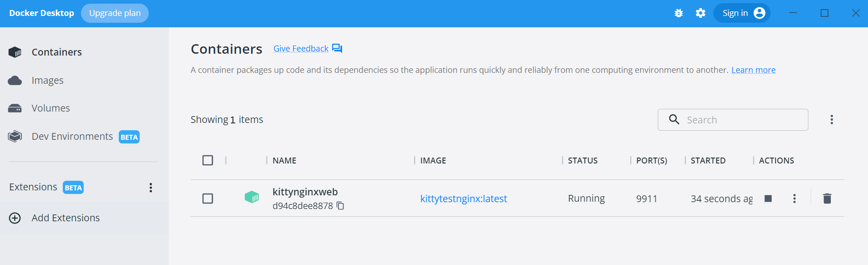Screen dimensions: 868x265
Task: Stop the kittynginxweb container
Action: 768,199
